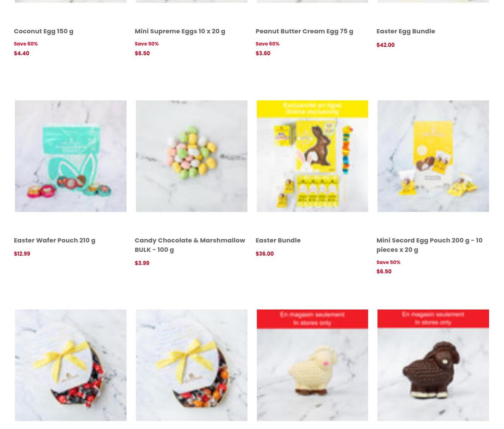Open the Mini Supreme Eggs 10 x 20 g link
The height and width of the screenshot is (429, 504).
(180, 31)
